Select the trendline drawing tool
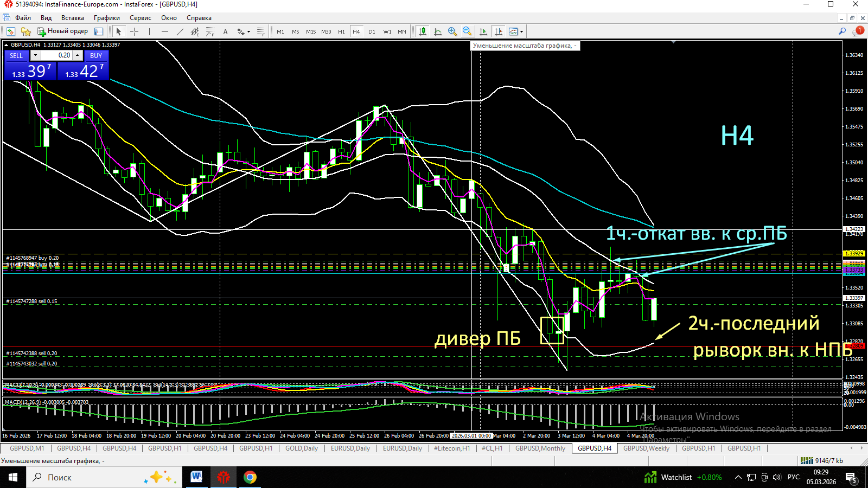 (180, 31)
